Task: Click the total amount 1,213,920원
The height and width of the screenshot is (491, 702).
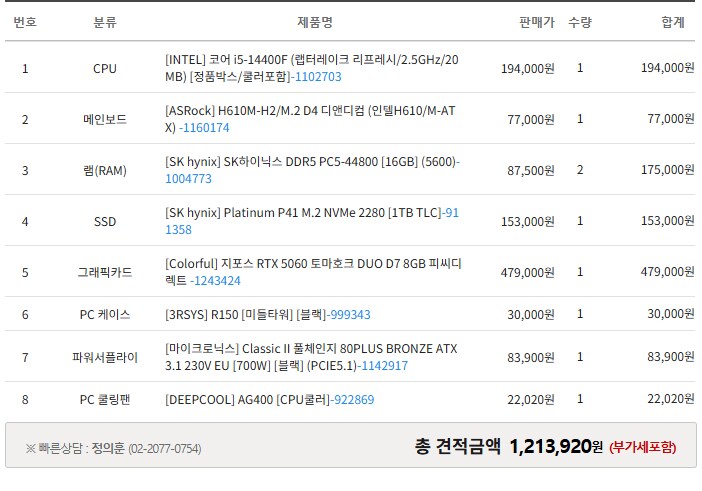Action: click(556, 446)
